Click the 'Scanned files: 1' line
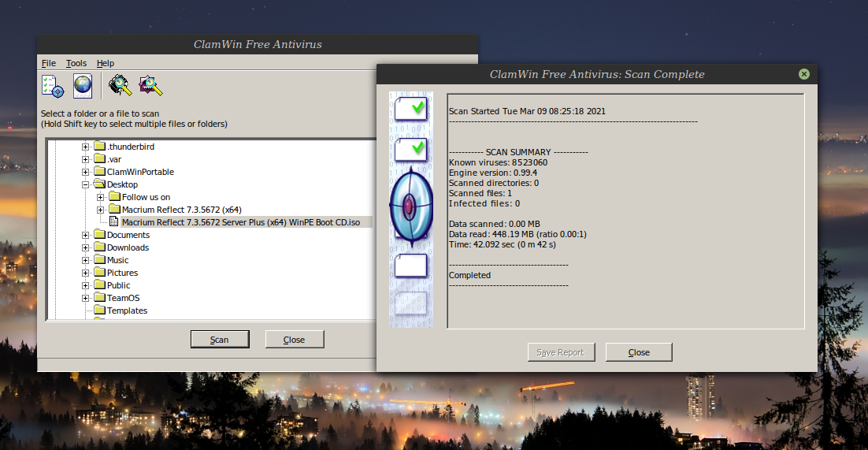The height and width of the screenshot is (450, 868). tap(480, 193)
